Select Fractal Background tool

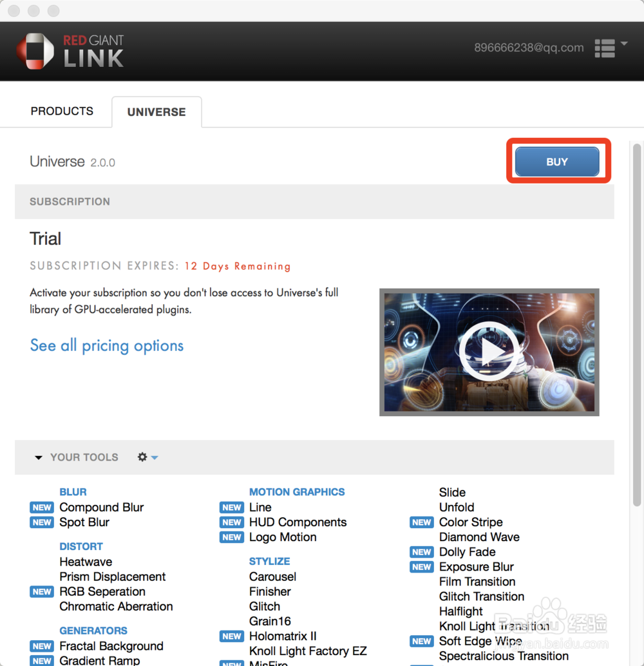tap(111, 646)
